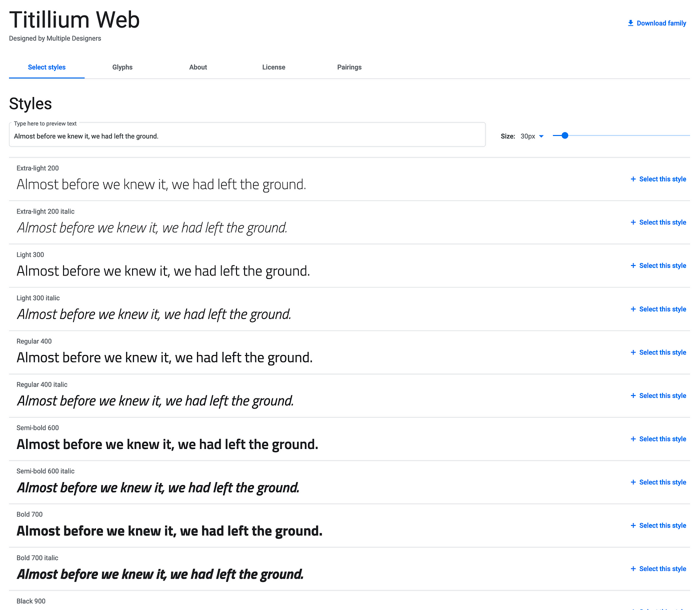Click the Black 900 style label
The image size is (700, 610).
pyautogui.click(x=31, y=601)
